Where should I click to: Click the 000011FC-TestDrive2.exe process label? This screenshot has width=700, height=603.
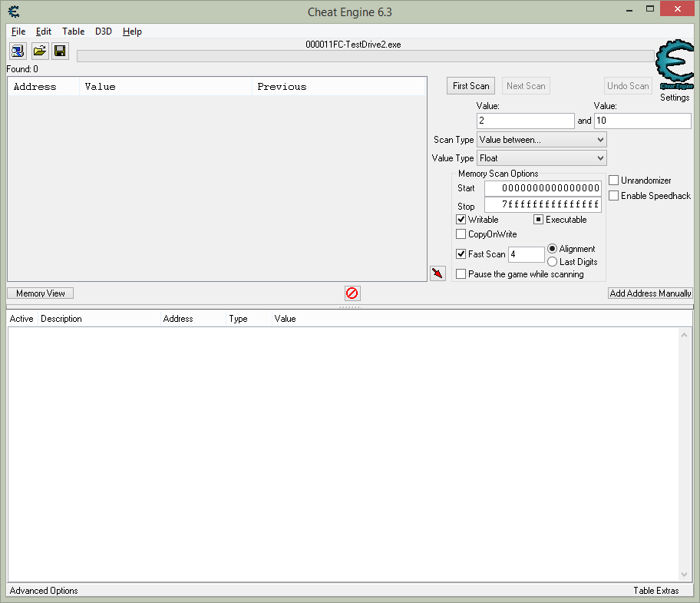[353, 45]
